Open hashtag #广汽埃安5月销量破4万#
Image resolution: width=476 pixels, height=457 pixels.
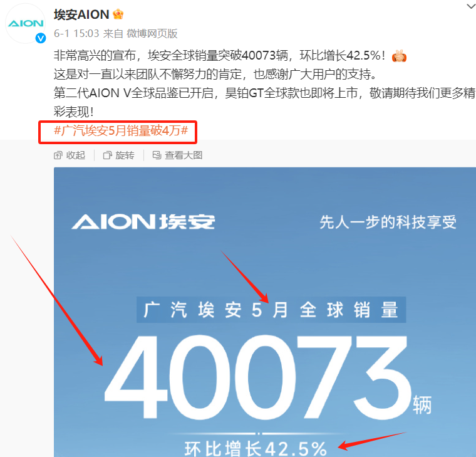[121, 130]
